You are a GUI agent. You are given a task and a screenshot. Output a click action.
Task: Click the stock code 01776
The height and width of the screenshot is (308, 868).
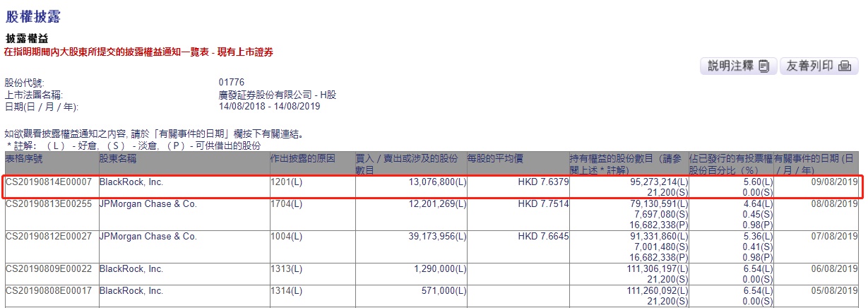pos(232,83)
